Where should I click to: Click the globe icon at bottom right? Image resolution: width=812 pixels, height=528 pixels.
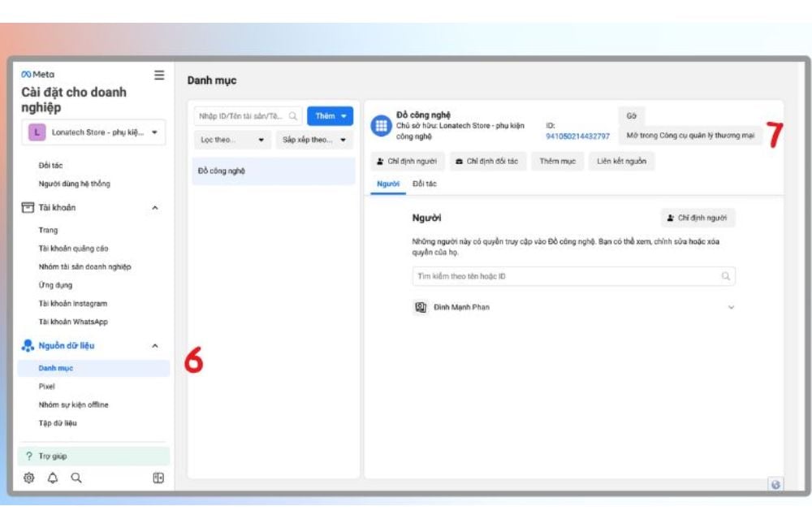pyautogui.click(x=775, y=484)
